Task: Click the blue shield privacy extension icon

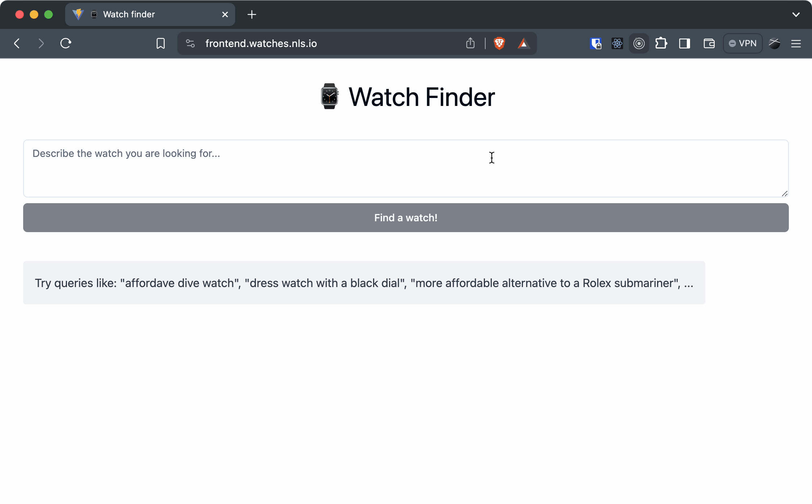Action: point(595,43)
